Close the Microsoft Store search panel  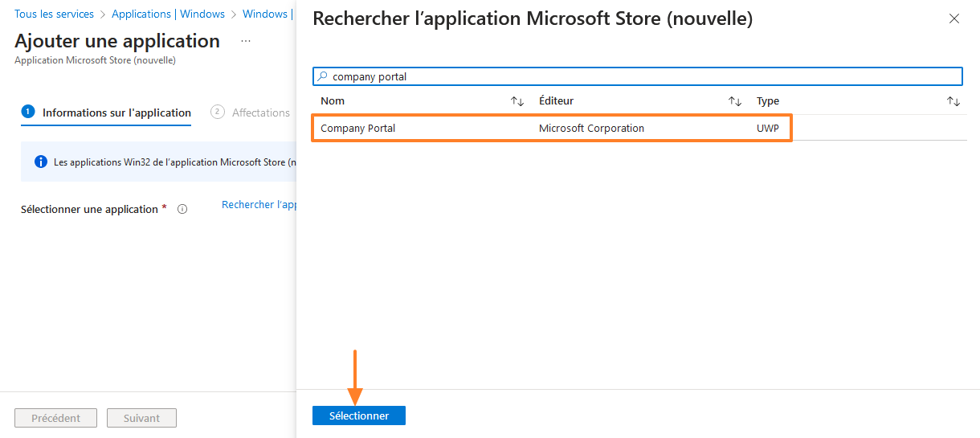pyautogui.click(x=954, y=19)
